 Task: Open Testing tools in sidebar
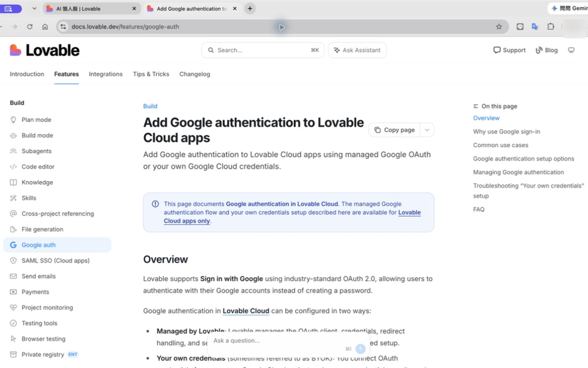point(57,323)
